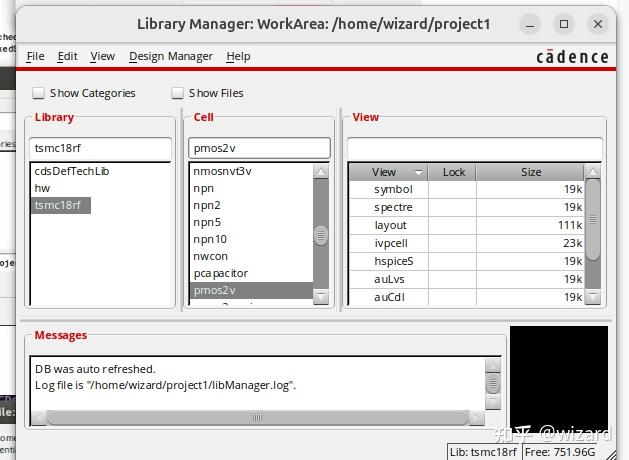The height and width of the screenshot is (460, 629).
Task: Click the Size column header
Action: [x=530, y=172]
